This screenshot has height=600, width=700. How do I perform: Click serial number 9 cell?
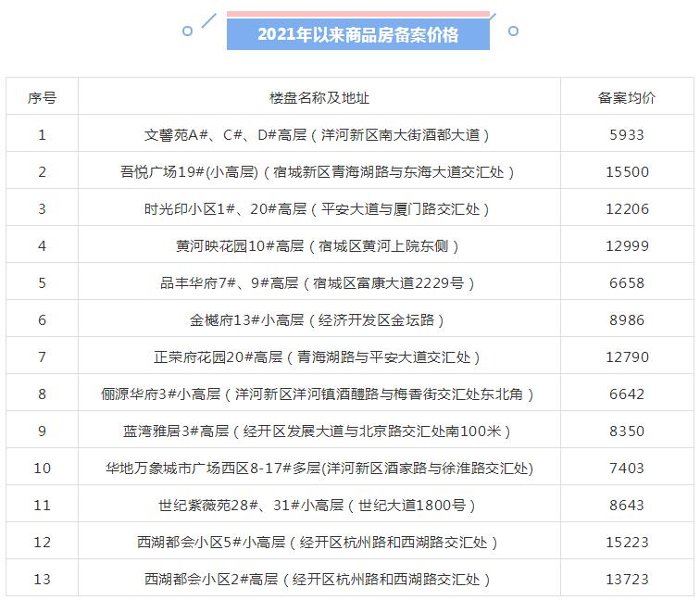click(x=43, y=431)
